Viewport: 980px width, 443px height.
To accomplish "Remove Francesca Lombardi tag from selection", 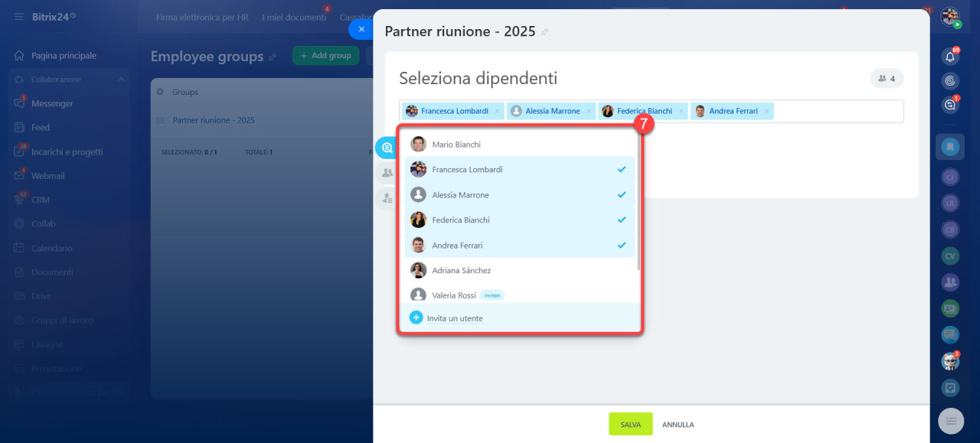I will click(x=497, y=112).
